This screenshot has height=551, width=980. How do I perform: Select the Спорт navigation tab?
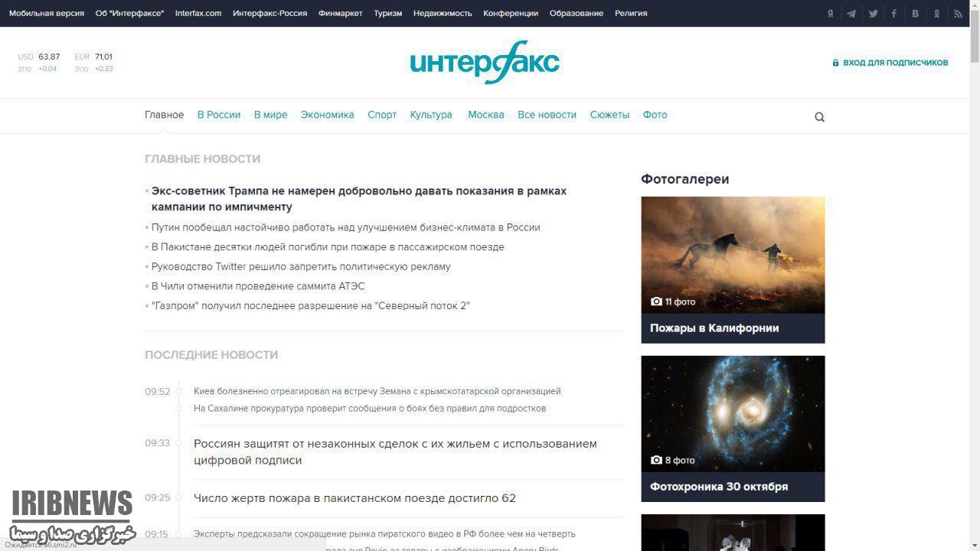pos(382,115)
